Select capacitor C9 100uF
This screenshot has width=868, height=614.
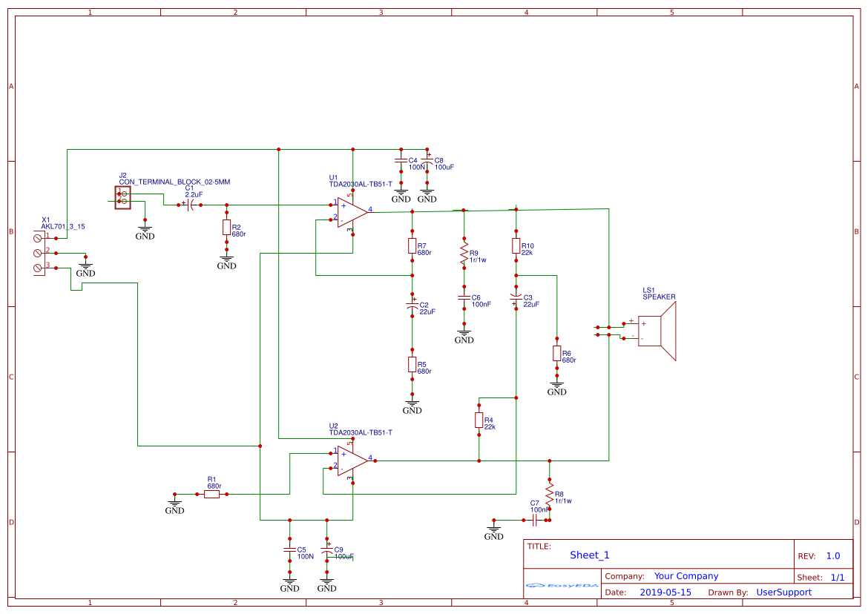[326, 551]
